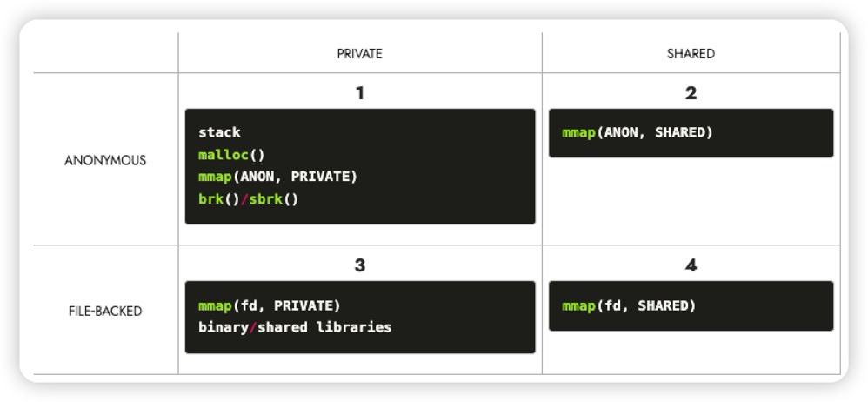Select the FILE-BACKED row label

click(105, 311)
